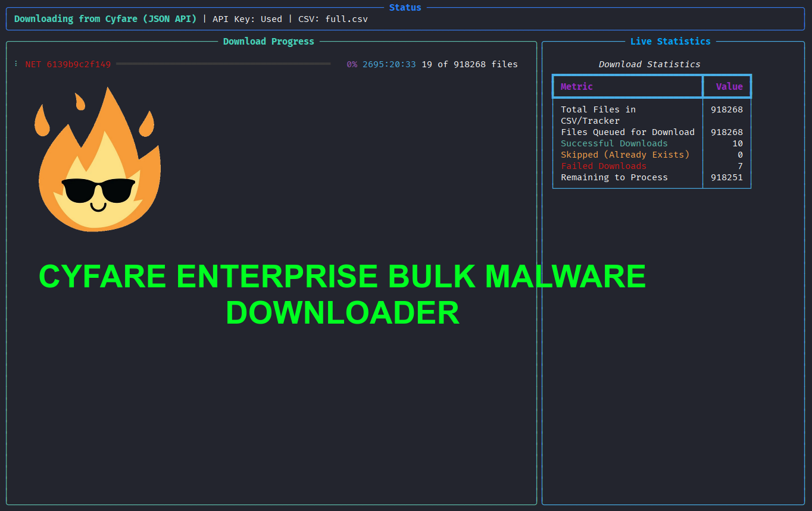Image resolution: width=812 pixels, height=511 pixels.
Task: Click the 918268 value for Total Files
Action: tap(727, 109)
